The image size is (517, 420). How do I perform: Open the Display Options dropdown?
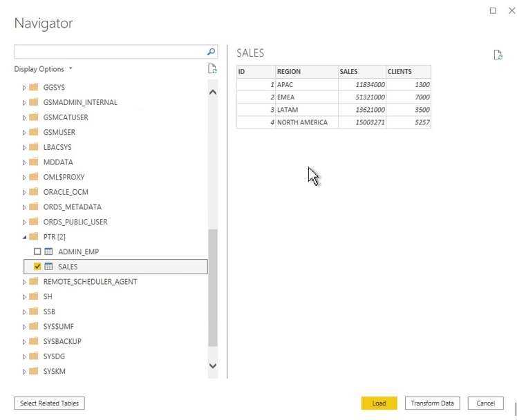click(x=43, y=69)
